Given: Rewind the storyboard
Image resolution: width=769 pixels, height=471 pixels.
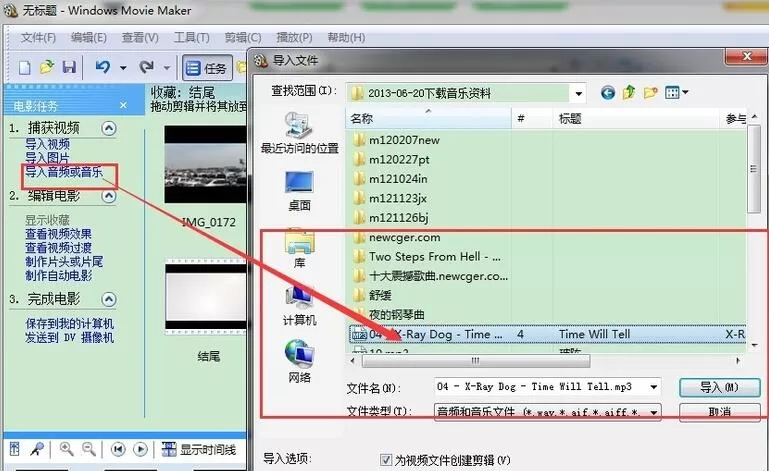Looking at the screenshot, I should coord(118,449).
